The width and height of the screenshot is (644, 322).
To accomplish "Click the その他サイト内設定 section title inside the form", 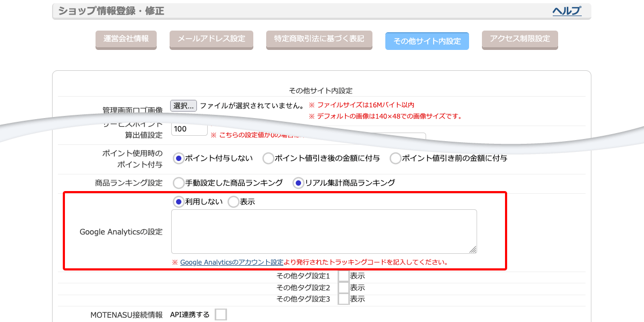I will (x=320, y=90).
